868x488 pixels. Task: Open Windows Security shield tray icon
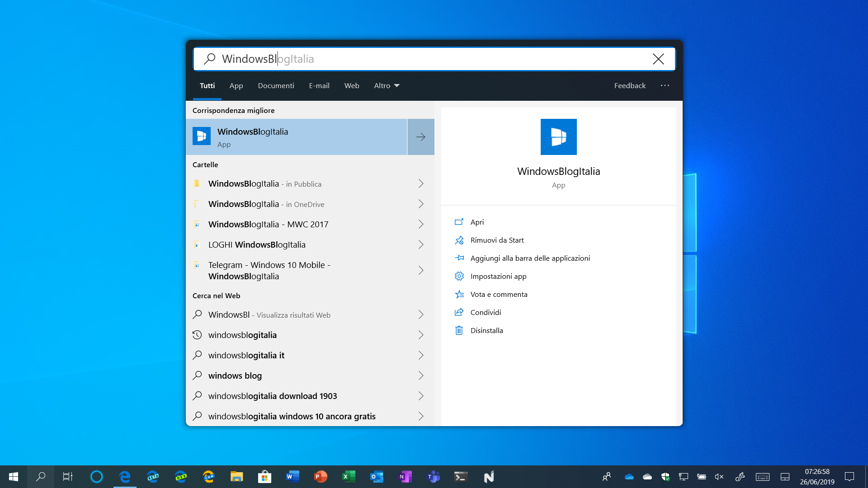tap(665, 477)
